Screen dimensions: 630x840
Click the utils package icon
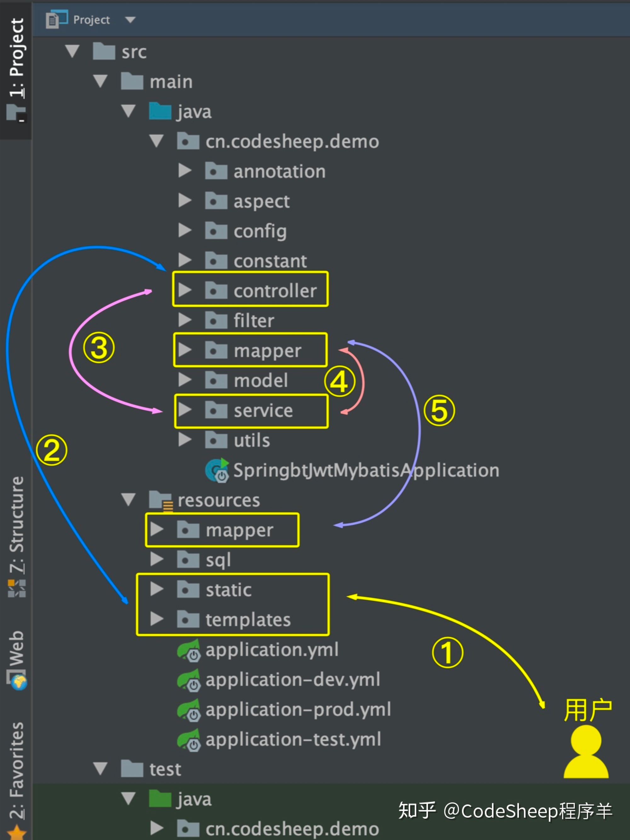(216, 440)
